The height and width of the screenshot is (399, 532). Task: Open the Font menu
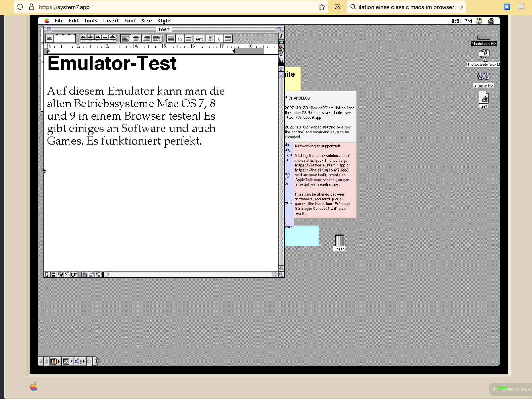point(130,21)
